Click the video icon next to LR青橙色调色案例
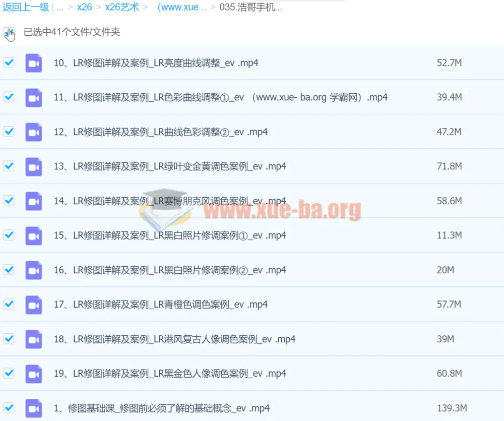The image size is (504, 421). [x=33, y=305]
